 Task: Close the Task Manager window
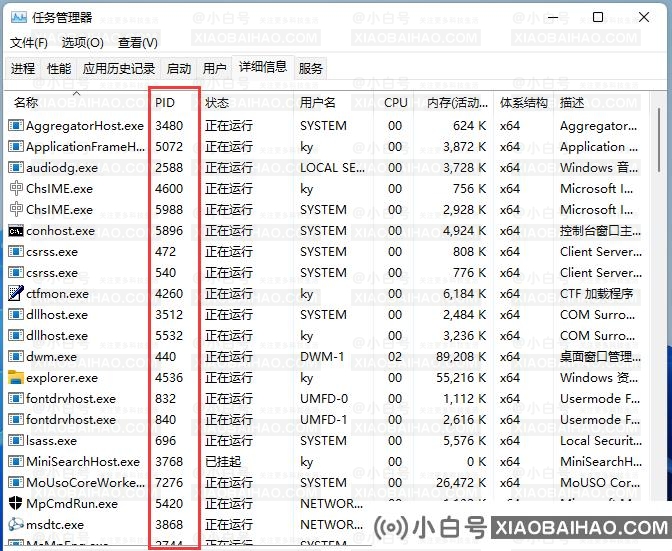(644, 17)
